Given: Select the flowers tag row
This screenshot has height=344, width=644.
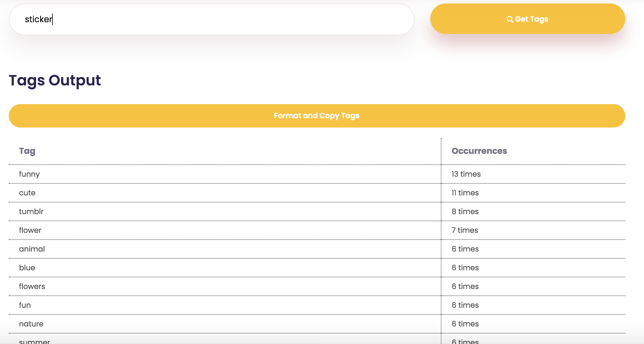Looking at the screenshot, I should tap(32, 286).
